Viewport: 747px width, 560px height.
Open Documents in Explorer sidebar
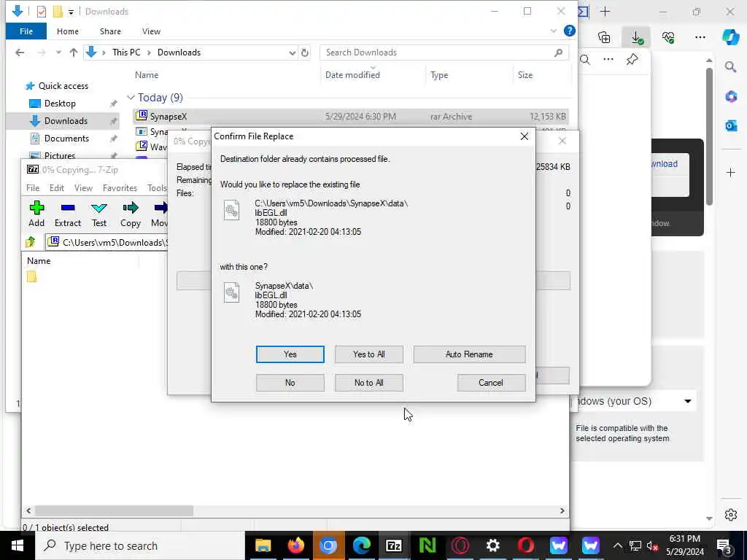tap(66, 139)
